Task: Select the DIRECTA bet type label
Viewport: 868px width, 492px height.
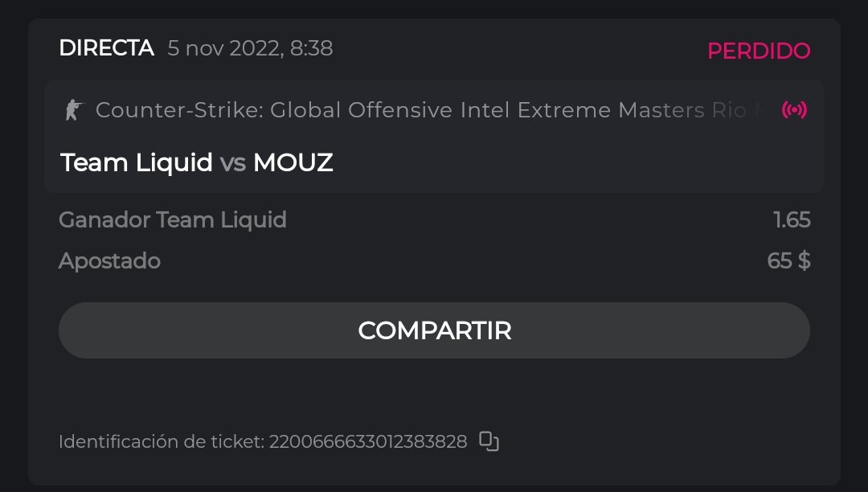Action: [x=106, y=48]
